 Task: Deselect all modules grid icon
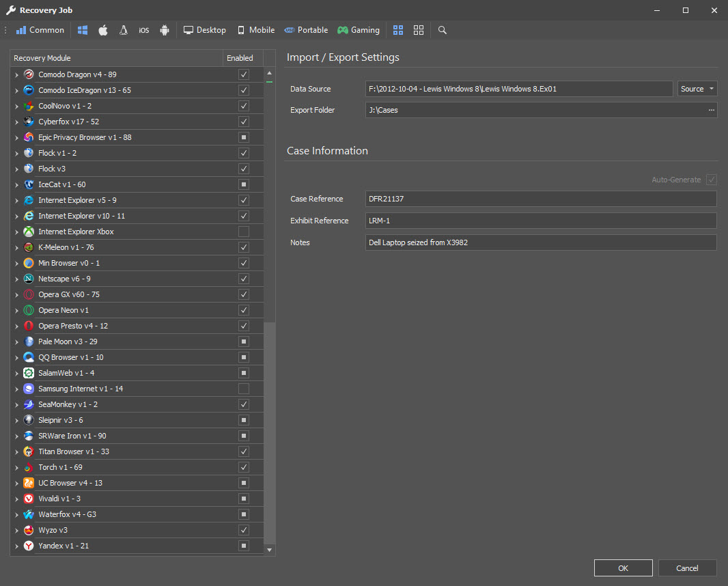419,30
